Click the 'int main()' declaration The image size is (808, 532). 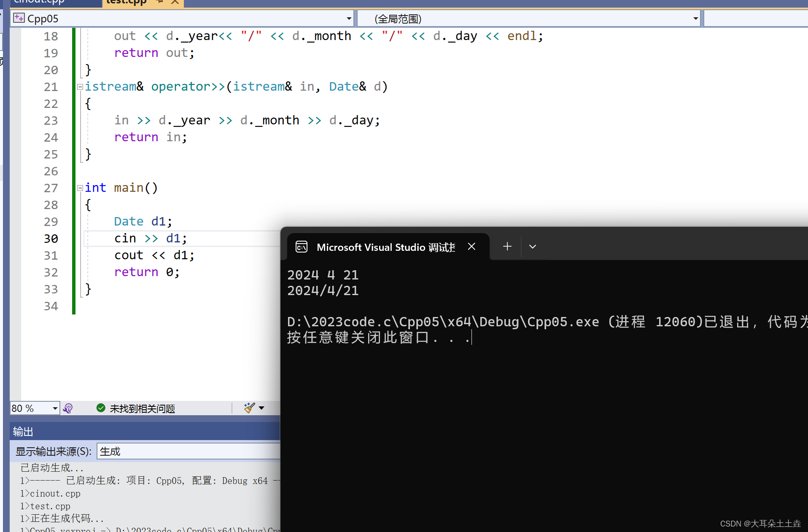(121, 188)
